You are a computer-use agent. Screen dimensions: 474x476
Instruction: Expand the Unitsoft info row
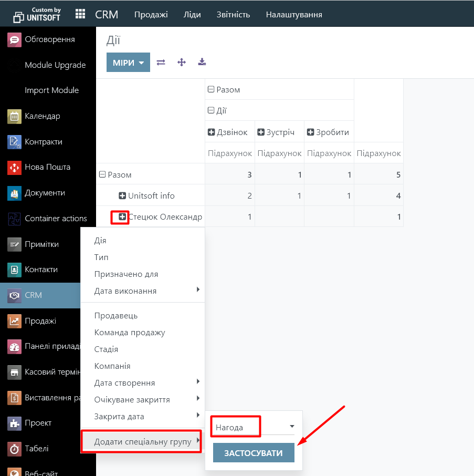coord(122,196)
